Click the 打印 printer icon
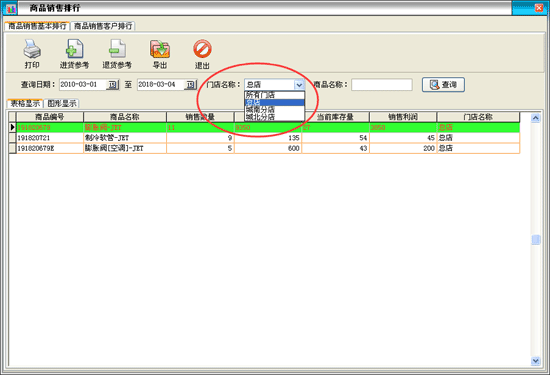 (x=32, y=49)
